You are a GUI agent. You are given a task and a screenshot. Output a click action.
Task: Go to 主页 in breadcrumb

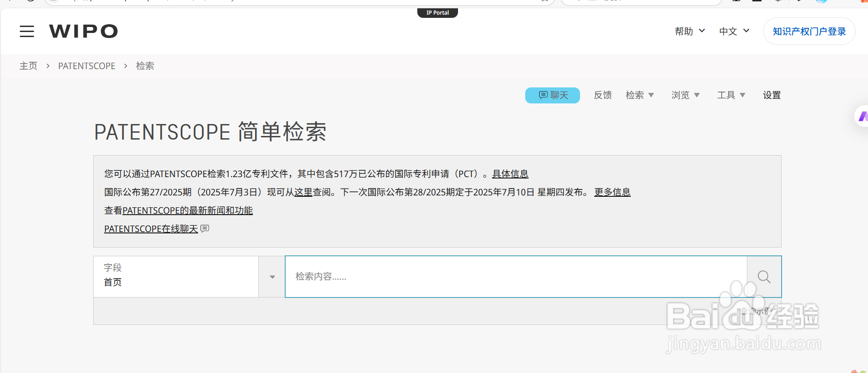28,66
